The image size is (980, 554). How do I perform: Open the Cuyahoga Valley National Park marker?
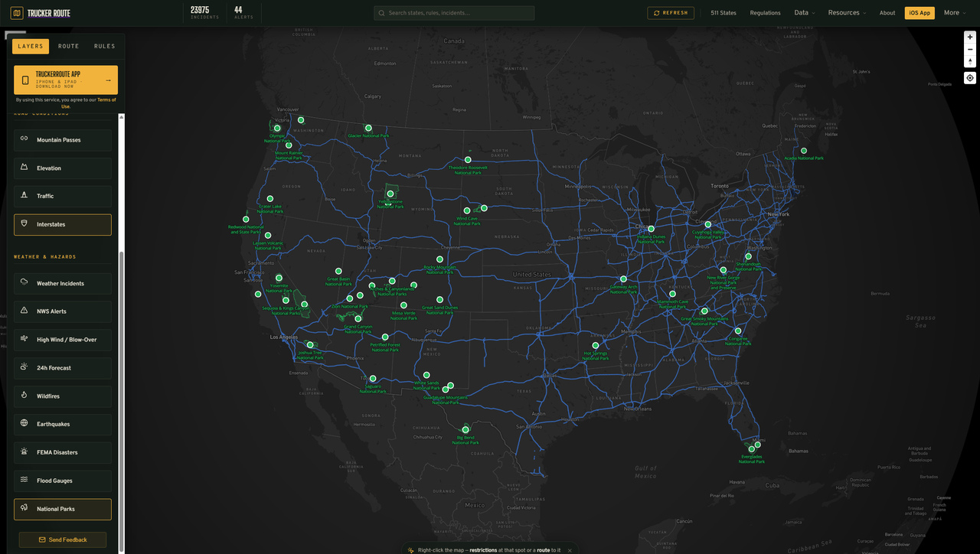[x=708, y=225]
